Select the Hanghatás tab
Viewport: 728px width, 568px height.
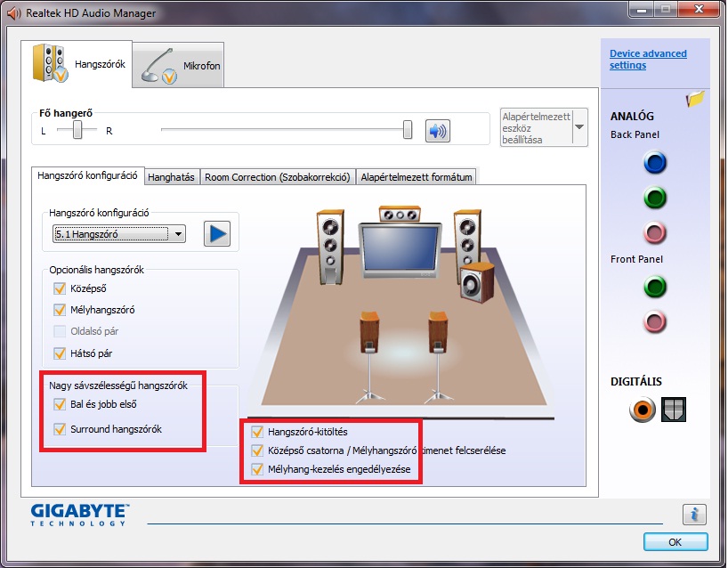pyautogui.click(x=172, y=177)
